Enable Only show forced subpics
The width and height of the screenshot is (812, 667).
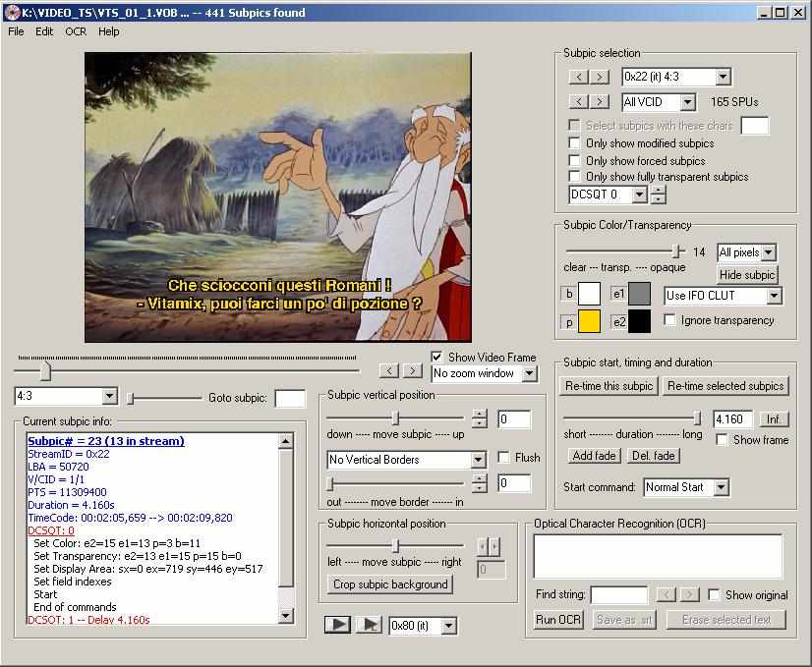(575, 160)
